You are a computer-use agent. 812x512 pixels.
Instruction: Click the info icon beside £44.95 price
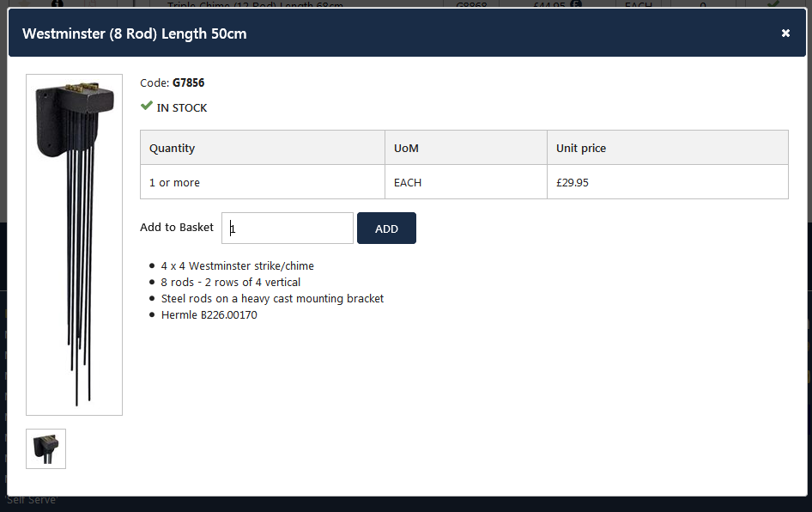(576, 4)
